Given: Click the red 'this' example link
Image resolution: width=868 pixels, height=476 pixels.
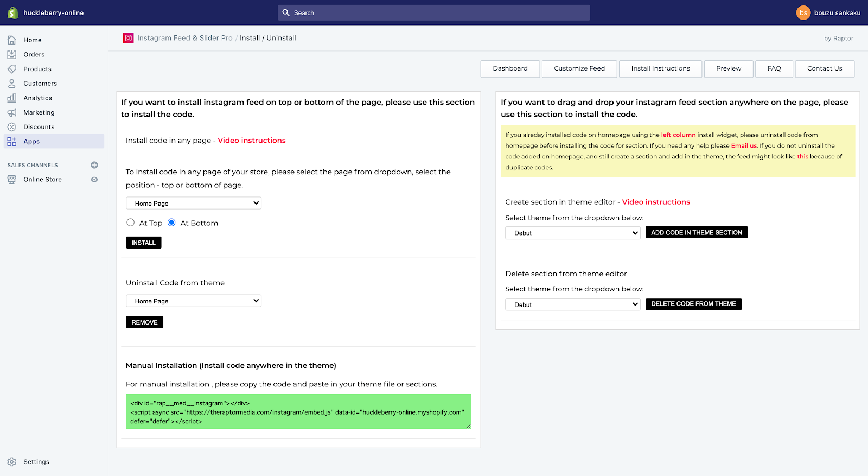Looking at the screenshot, I should pyautogui.click(x=802, y=156).
